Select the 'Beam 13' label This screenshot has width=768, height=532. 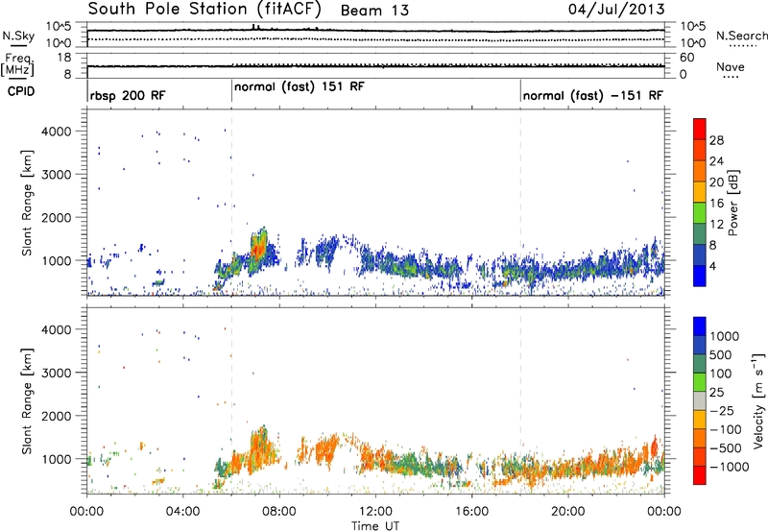[x=374, y=11]
